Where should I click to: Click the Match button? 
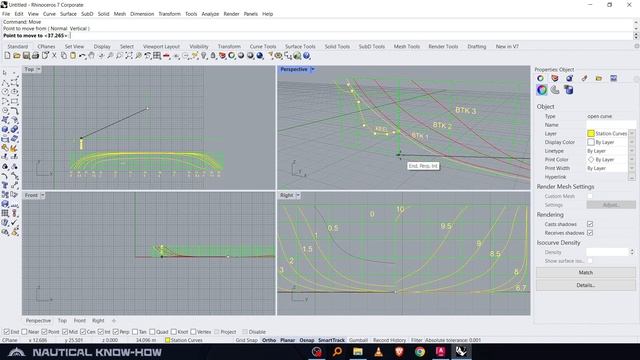click(x=585, y=272)
